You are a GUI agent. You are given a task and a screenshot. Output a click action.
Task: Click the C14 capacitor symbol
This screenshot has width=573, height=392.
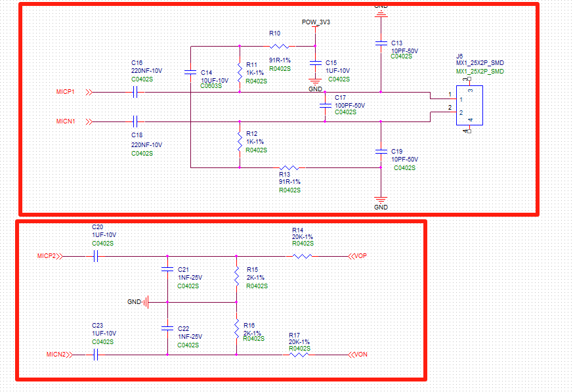tap(190, 72)
